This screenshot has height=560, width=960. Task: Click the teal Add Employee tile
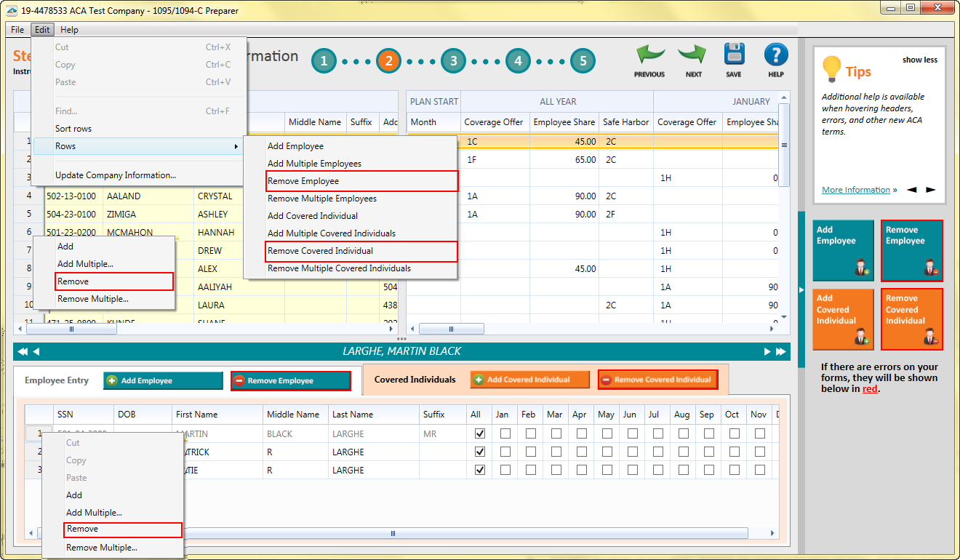pyautogui.click(x=843, y=250)
